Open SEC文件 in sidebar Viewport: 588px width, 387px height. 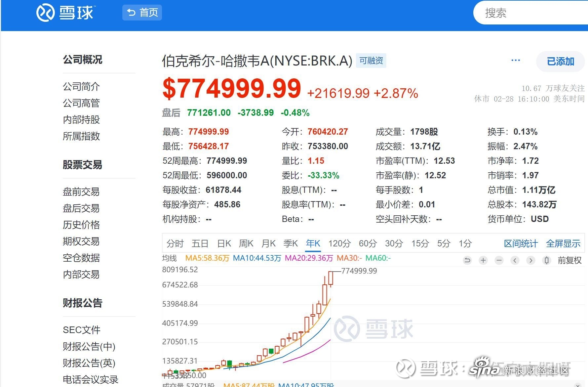coord(82,330)
